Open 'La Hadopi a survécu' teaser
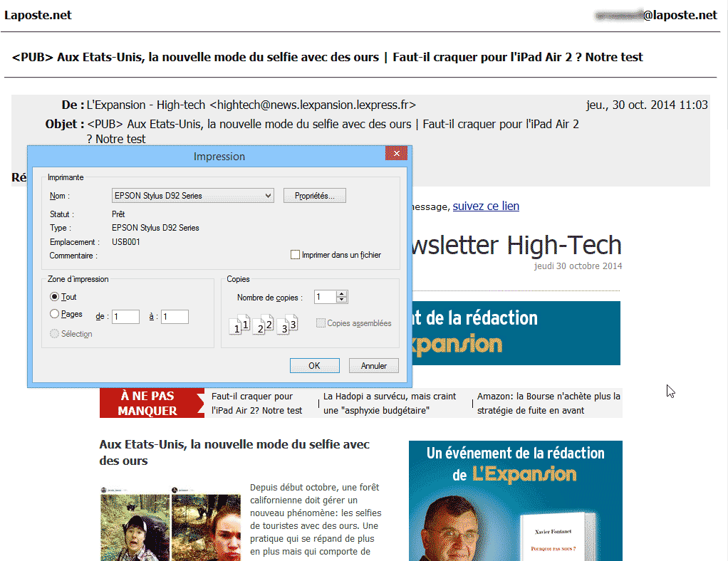The image size is (728, 561). pyautogui.click(x=390, y=403)
